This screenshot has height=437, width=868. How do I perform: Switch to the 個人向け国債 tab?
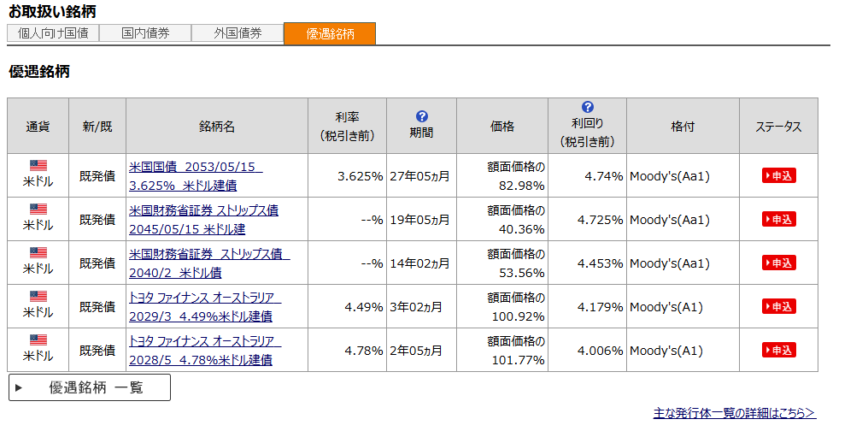(x=53, y=33)
